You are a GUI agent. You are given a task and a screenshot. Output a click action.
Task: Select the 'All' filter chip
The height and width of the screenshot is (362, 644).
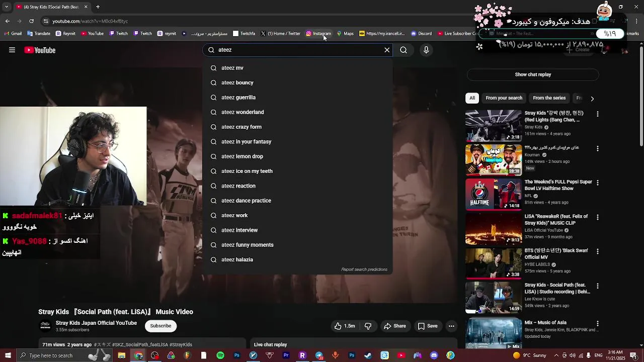[x=472, y=98]
